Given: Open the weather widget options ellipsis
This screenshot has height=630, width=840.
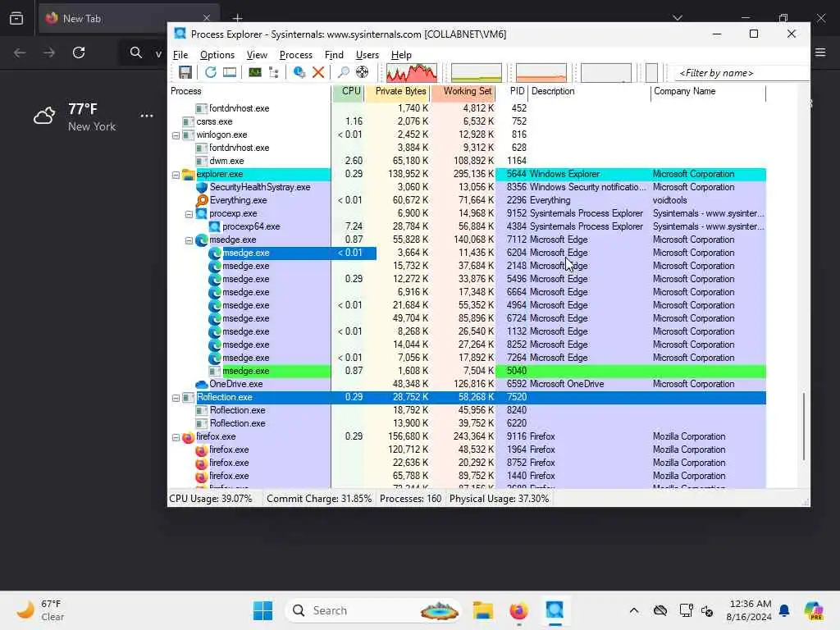Looking at the screenshot, I should coord(147,116).
